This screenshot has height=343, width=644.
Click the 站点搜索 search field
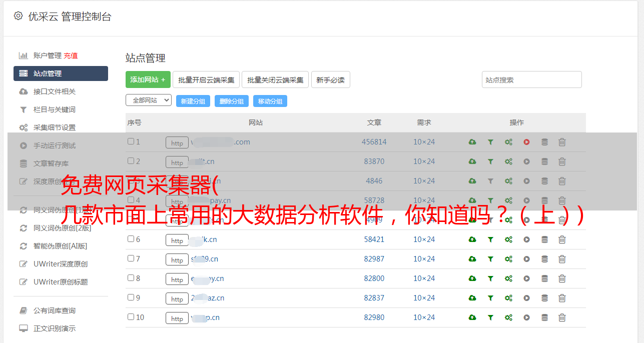[x=531, y=79]
